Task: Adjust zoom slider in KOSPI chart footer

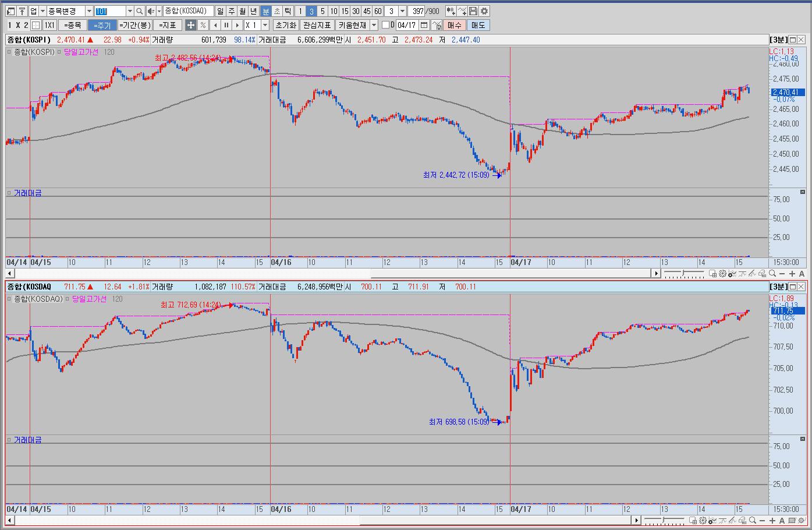Action: pos(684,274)
